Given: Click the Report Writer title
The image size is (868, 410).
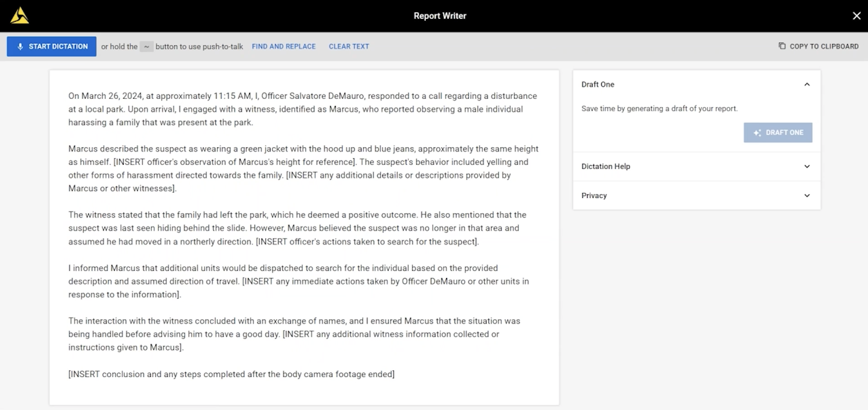Looking at the screenshot, I should [x=439, y=16].
